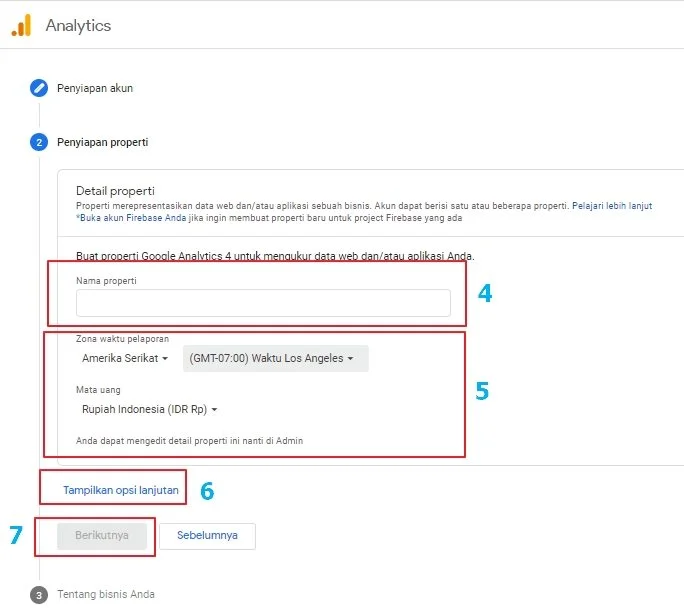Screen dimensions: 684x613
Task: Click the Berikutnya button
Action: click(x=102, y=535)
